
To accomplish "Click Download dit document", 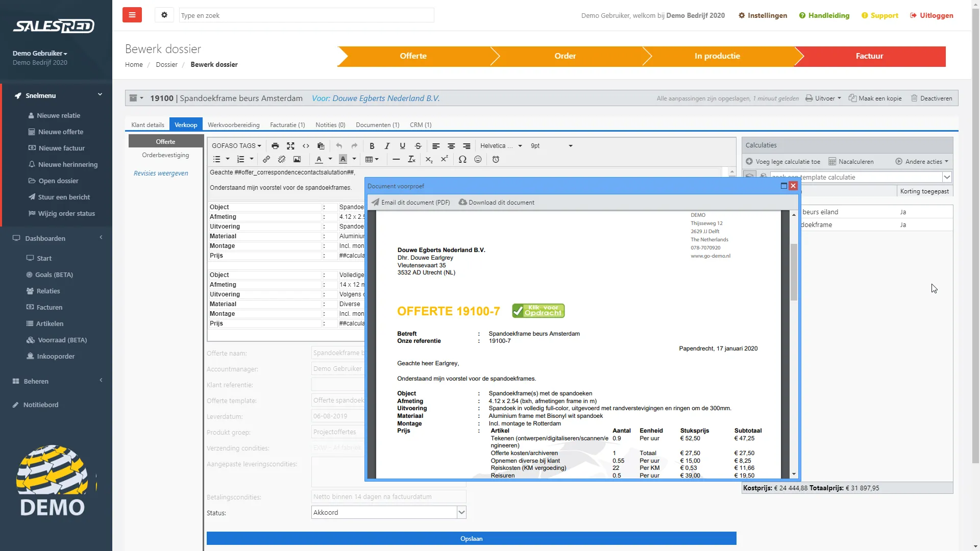I will pyautogui.click(x=497, y=203).
